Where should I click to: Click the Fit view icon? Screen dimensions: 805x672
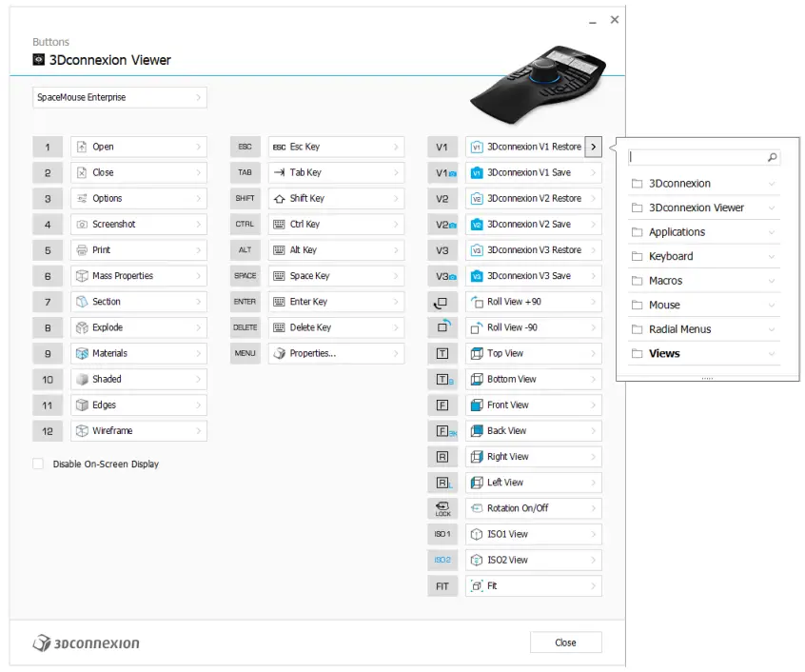(475, 585)
